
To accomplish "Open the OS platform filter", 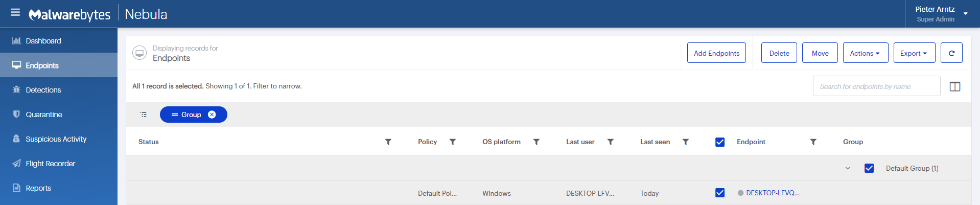I will point(536,142).
